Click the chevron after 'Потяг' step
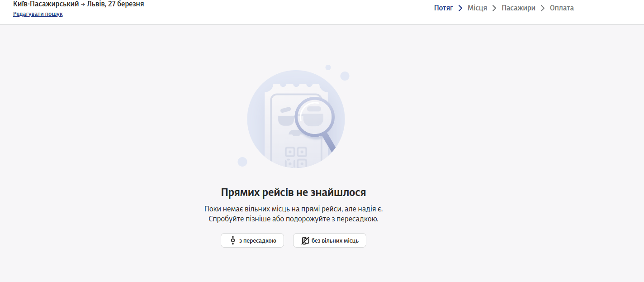 [460, 8]
